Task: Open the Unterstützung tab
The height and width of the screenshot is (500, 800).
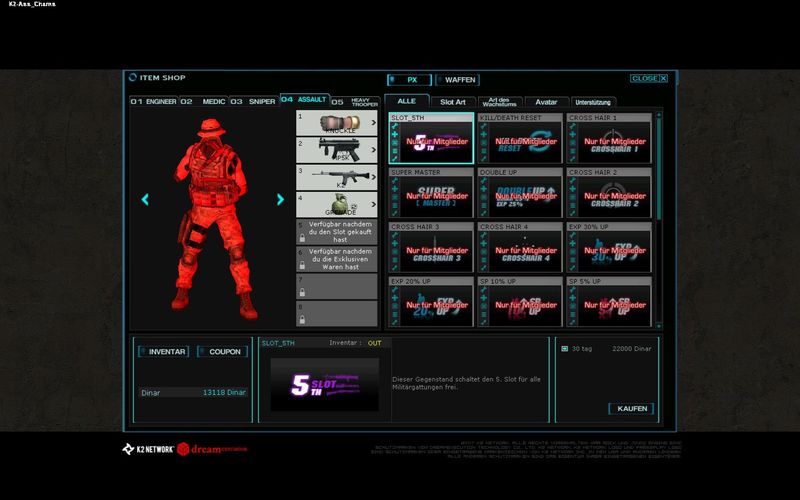Action: (x=593, y=102)
